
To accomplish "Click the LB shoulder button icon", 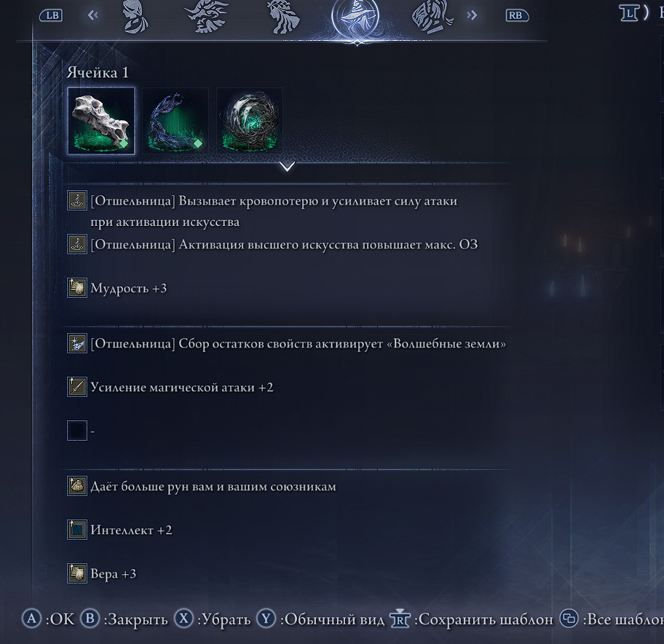I will [51, 16].
